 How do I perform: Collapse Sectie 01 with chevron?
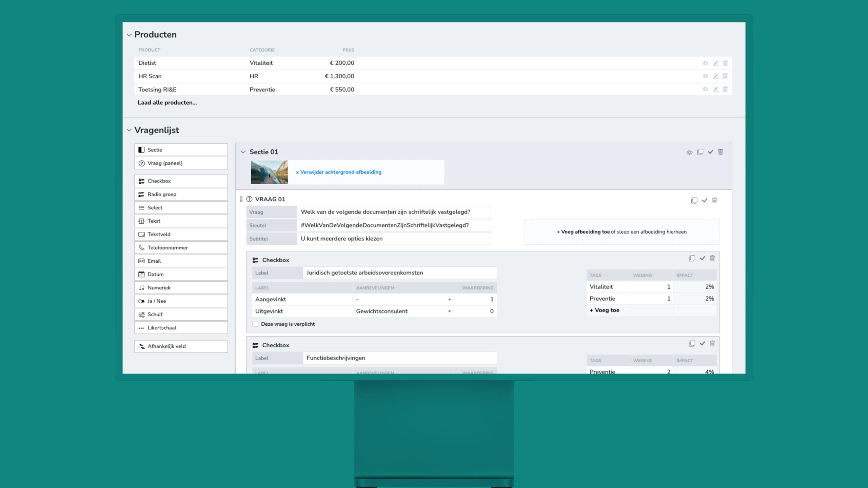(243, 152)
